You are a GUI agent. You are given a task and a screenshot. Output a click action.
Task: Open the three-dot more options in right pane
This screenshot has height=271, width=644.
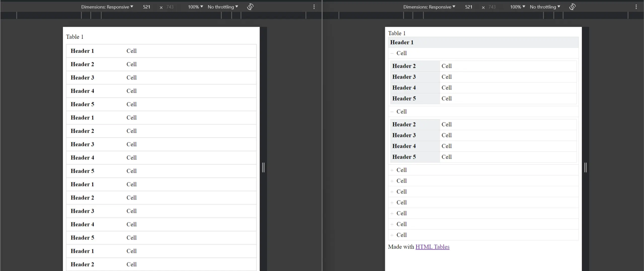pos(636,7)
